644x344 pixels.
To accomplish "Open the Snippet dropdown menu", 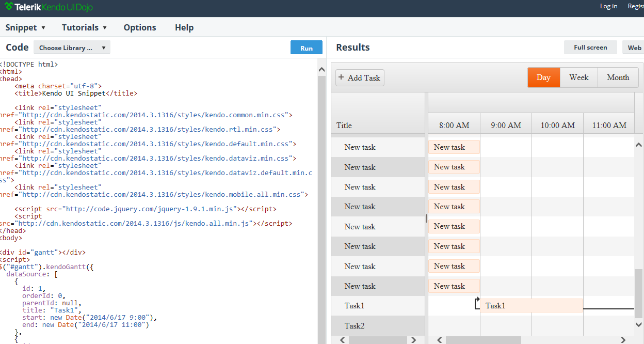I will [26, 27].
